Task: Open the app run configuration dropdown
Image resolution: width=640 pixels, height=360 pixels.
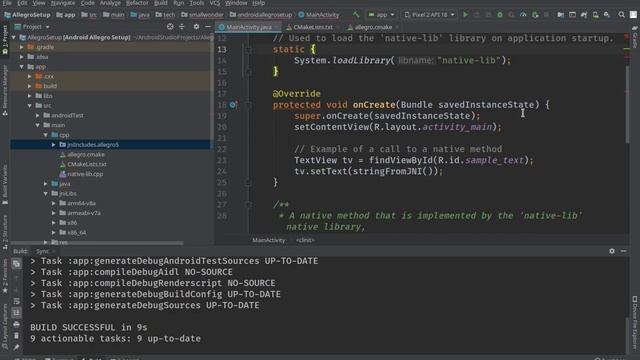Action: 382,15
